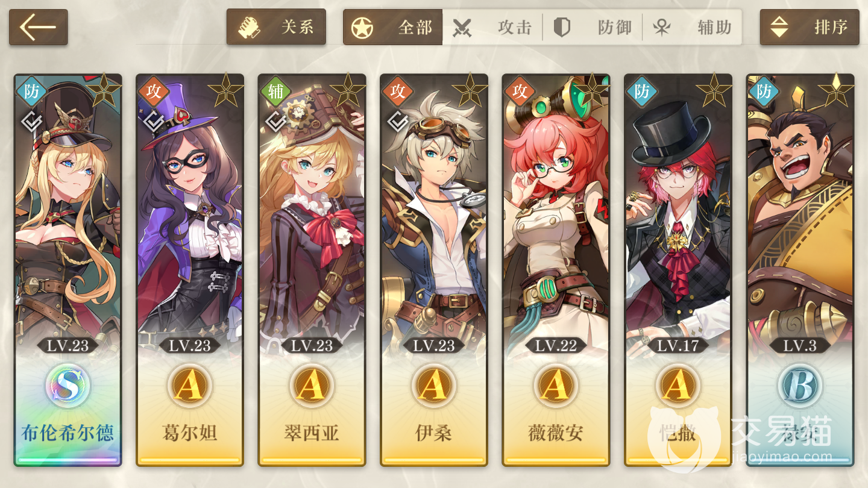
Task: Click the 辅 class icon on 翠西亚
Action: click(x=275, y=92)
